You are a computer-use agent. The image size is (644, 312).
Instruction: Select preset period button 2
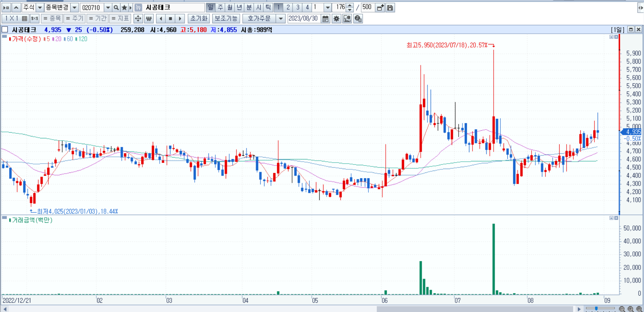coord(288,7)
